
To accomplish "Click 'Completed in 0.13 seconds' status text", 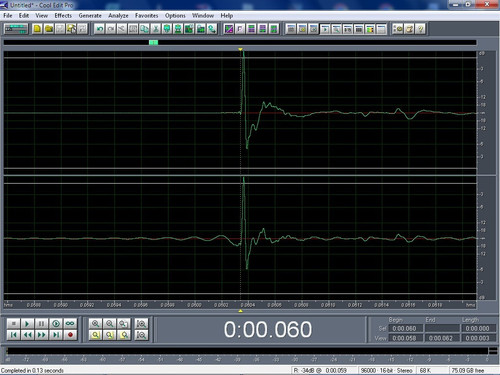I will (x=32, y=370).
